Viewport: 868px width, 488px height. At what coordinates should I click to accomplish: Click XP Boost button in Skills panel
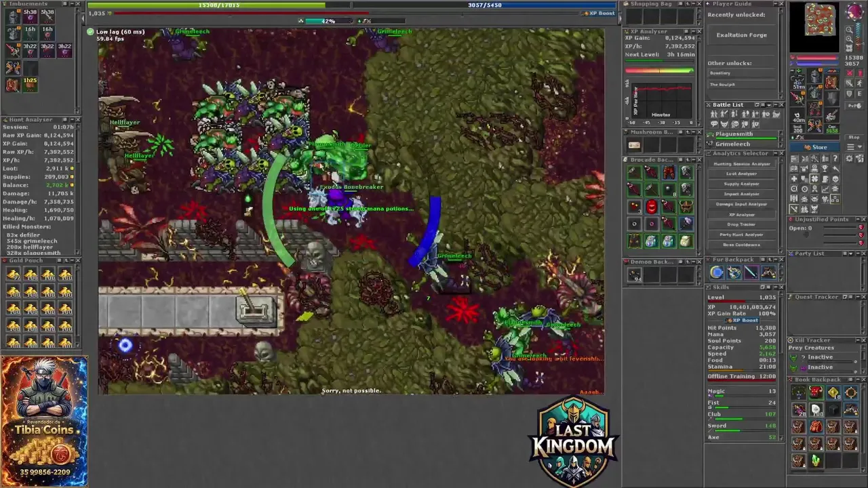[742, 320]
